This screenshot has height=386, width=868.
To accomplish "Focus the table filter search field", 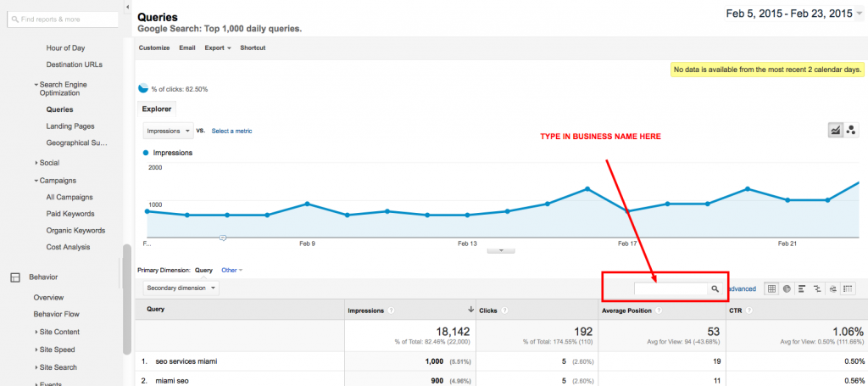I will tap(671, 288).
